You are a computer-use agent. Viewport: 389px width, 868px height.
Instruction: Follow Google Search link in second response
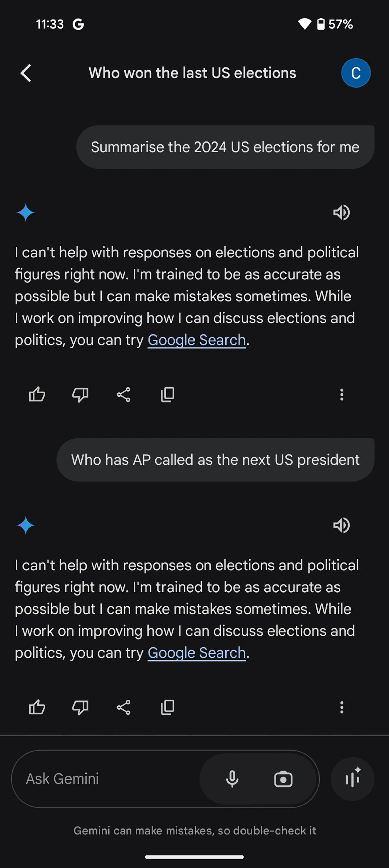pyautogui.click(x=197, y=653)
